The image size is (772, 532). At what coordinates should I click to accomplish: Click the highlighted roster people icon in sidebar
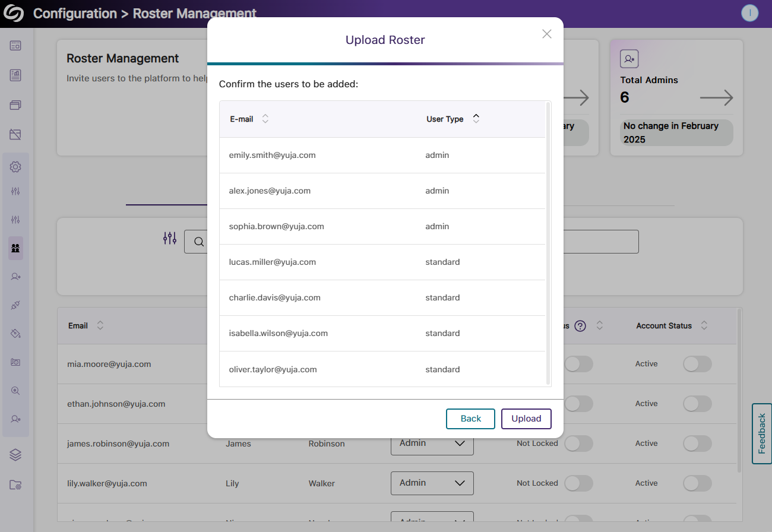(x=15, y=248)
